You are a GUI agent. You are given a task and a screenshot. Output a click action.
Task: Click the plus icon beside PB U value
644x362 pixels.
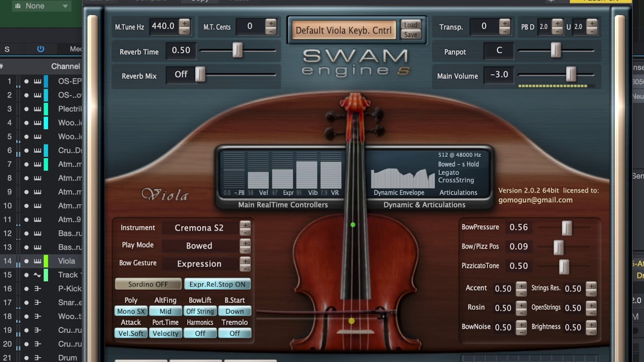click(x=592, y=23)
